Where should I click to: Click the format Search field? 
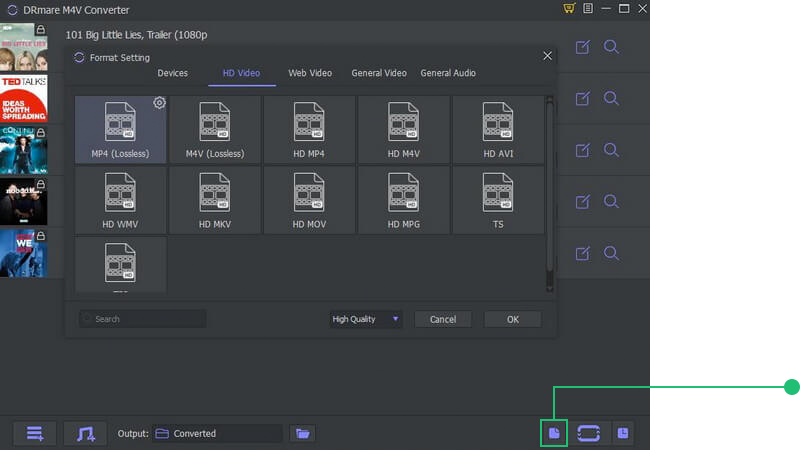pos(143,319)
